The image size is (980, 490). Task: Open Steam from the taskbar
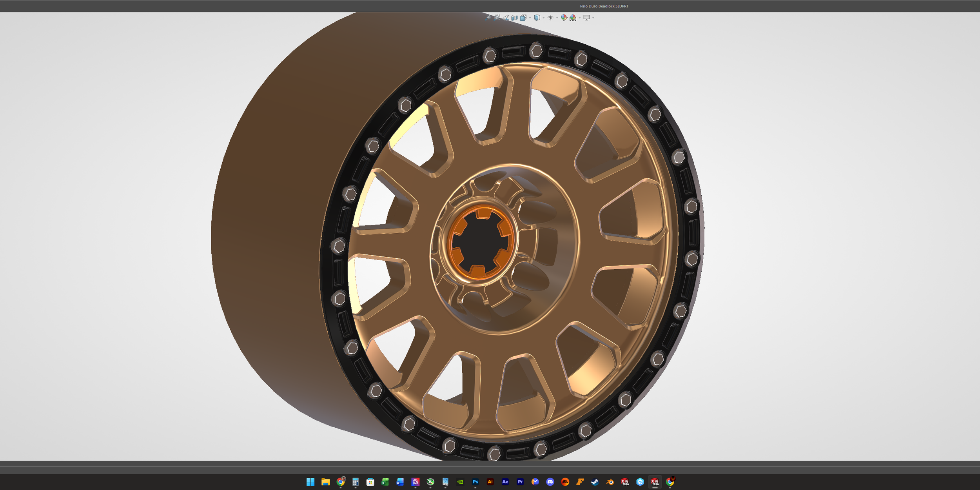(x=595, y=482)
